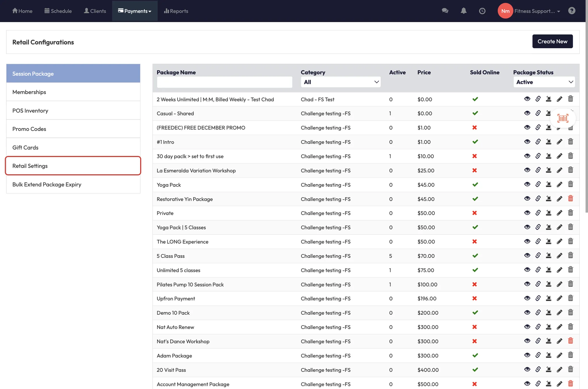Toggle visibility eye for #1 Intro package

coord(527,142)
